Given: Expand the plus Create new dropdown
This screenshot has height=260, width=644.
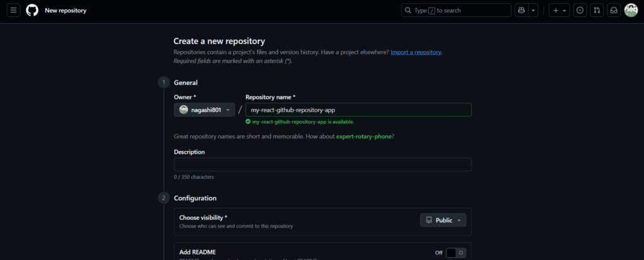Looking at the screenshot, I should [x=559, y=11].
